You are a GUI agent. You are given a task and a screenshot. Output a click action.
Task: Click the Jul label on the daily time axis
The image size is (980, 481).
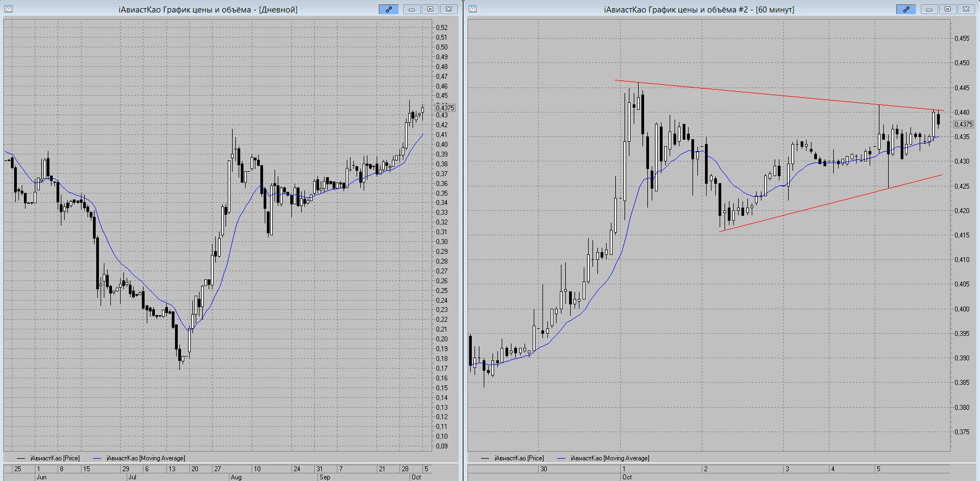[132, 477]
